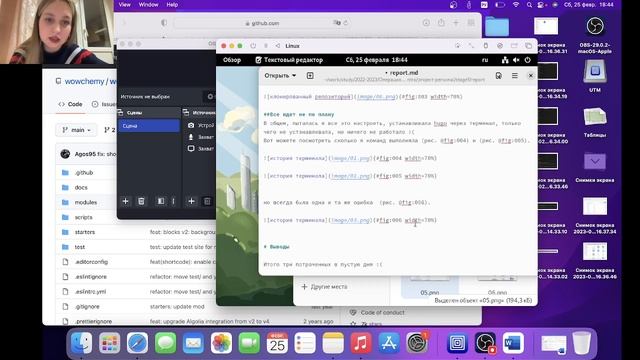Open Safari from the Dock

coord(137,342)
